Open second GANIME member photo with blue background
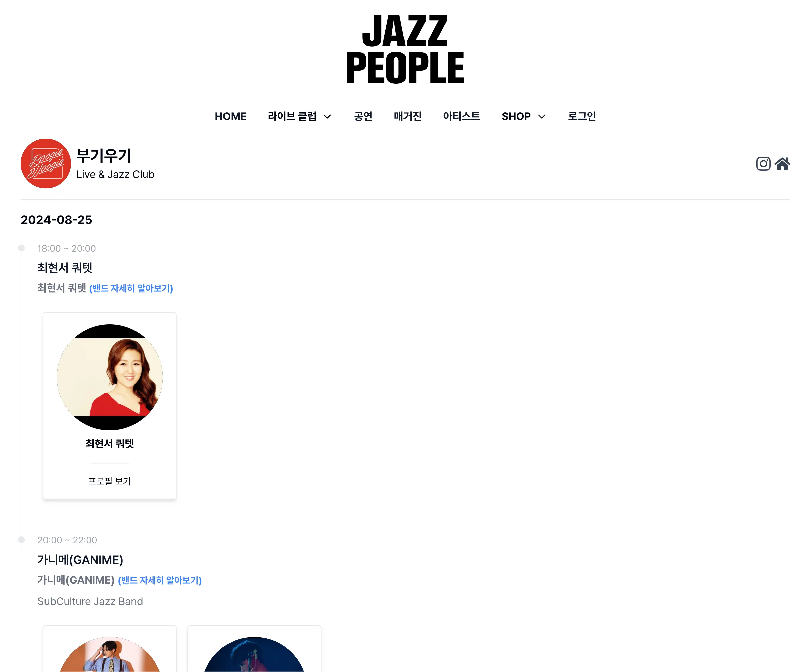 coord(254,654)
